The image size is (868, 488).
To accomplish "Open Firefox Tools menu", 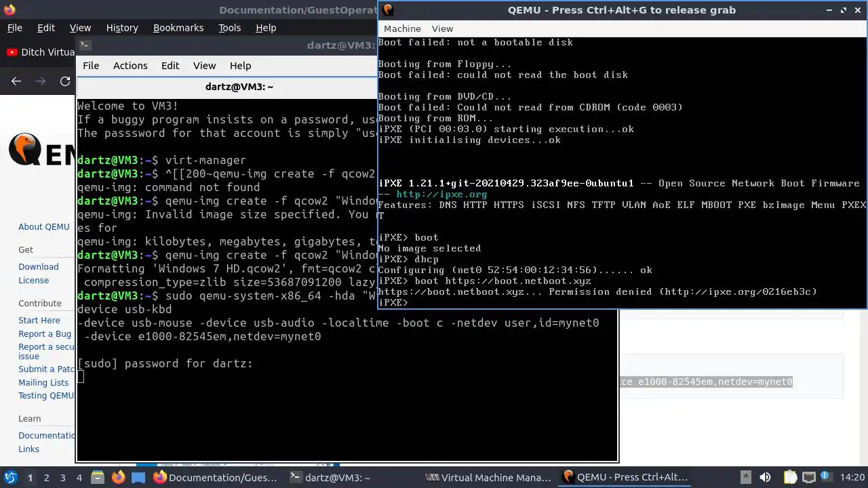I will 229,28.
